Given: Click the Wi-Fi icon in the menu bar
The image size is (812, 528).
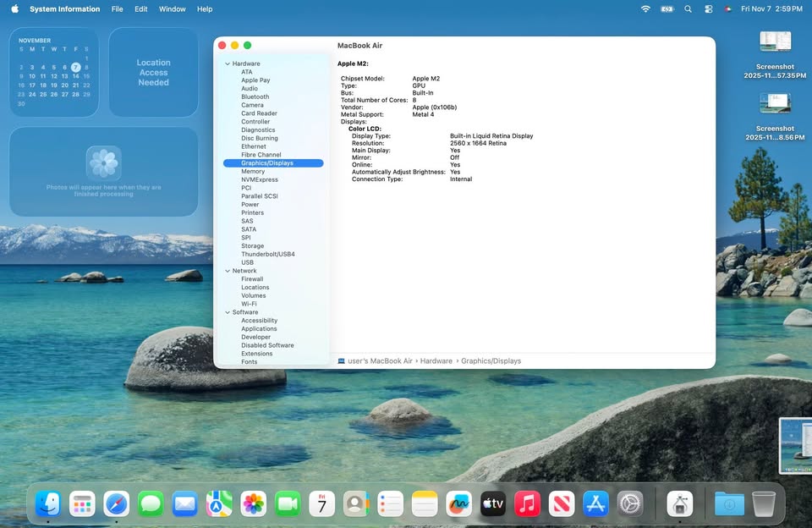Looking at the screenshot, I should (645, 8).
